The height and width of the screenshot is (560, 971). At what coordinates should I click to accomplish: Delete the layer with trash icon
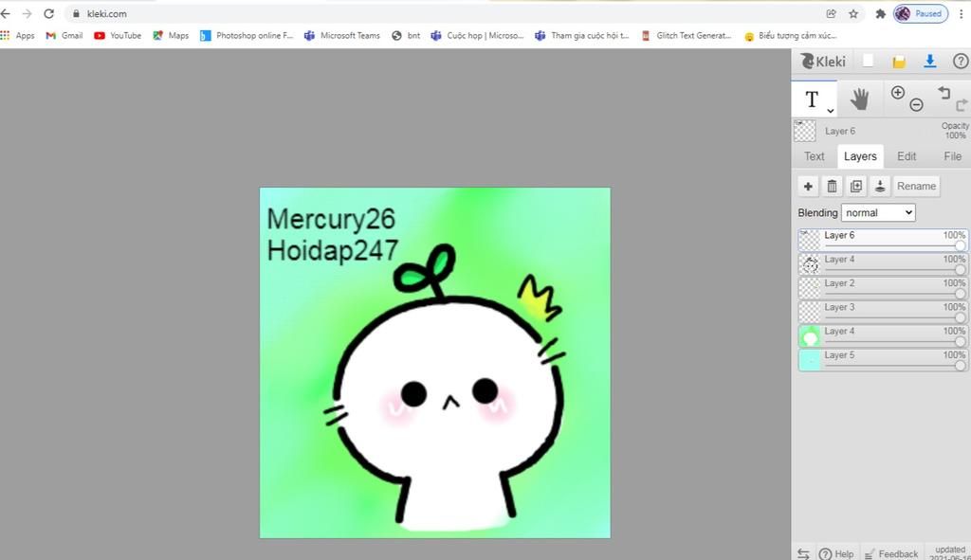point(832,187)
